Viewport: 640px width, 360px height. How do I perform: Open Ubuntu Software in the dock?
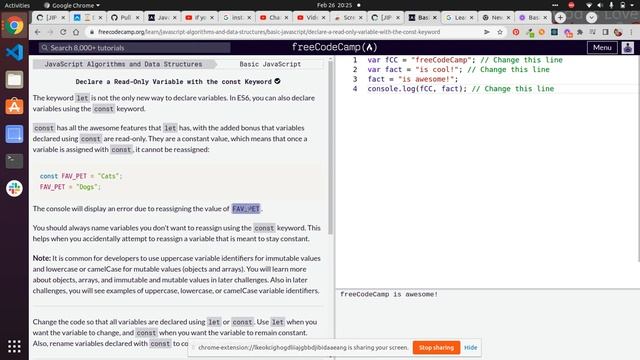click(x=14, y=107)
